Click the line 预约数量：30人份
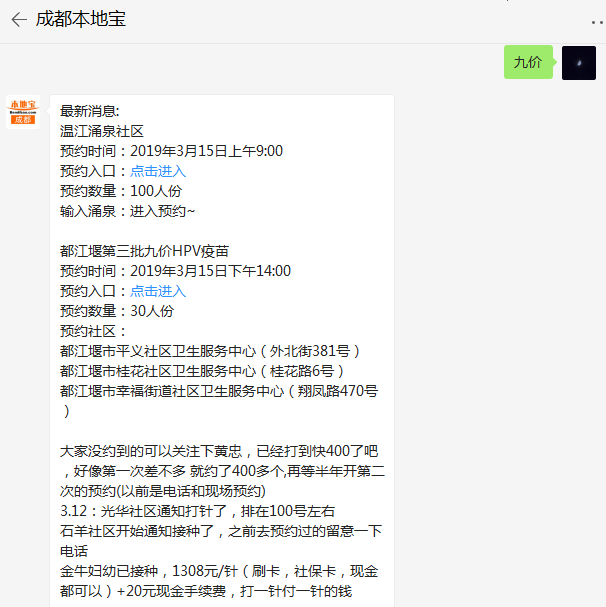The height and width of the screenshot is (607, 606). tap(117, 311)
